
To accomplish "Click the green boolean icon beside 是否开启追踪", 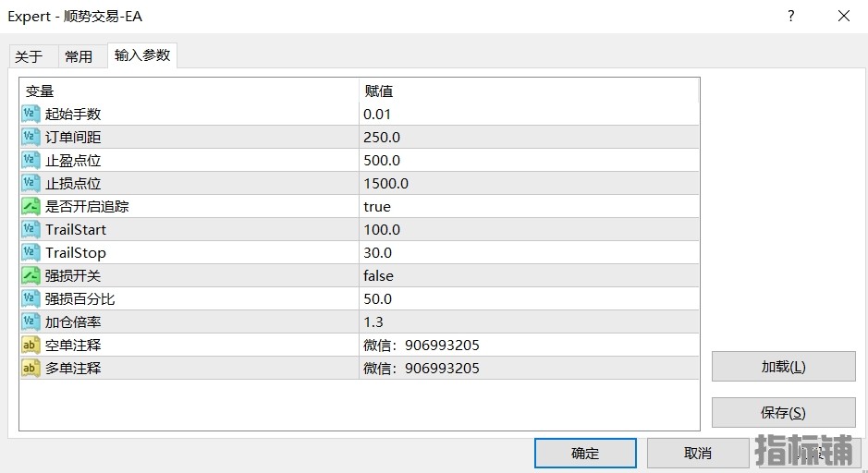I will (x=31, y=206).
